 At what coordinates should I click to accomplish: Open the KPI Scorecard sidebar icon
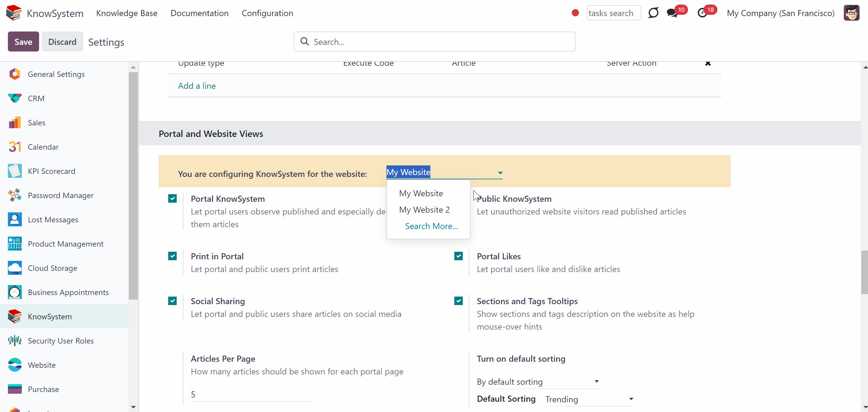pos(15,171)
